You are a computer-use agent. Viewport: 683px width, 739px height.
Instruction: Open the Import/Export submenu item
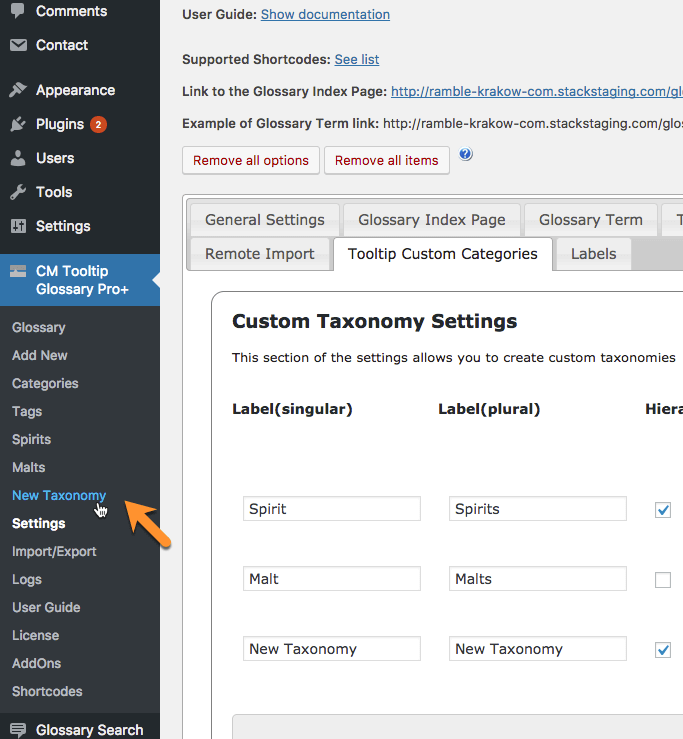coord(54,552)
